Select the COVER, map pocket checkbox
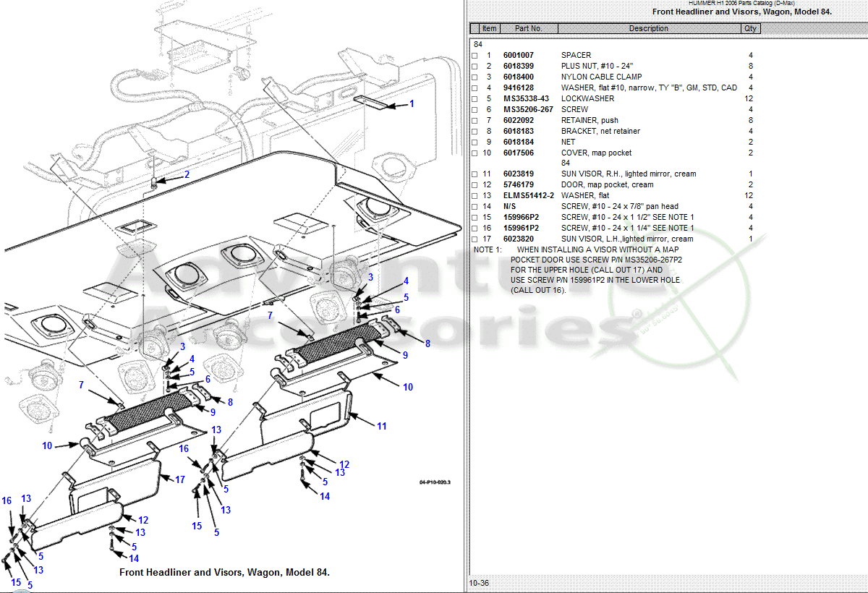 pos(475,153)
